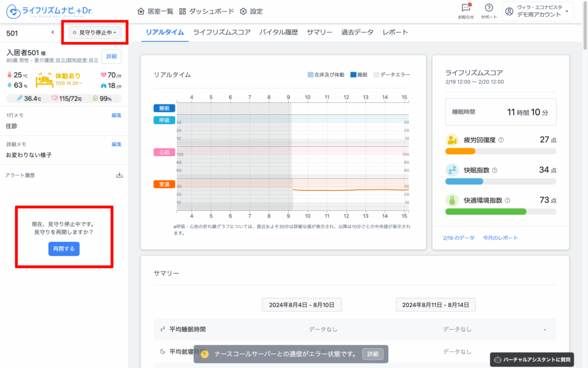Click the blood pressure 115/72 icon
The height and width of the screenshot is (368, 588).
pos(55,98)
